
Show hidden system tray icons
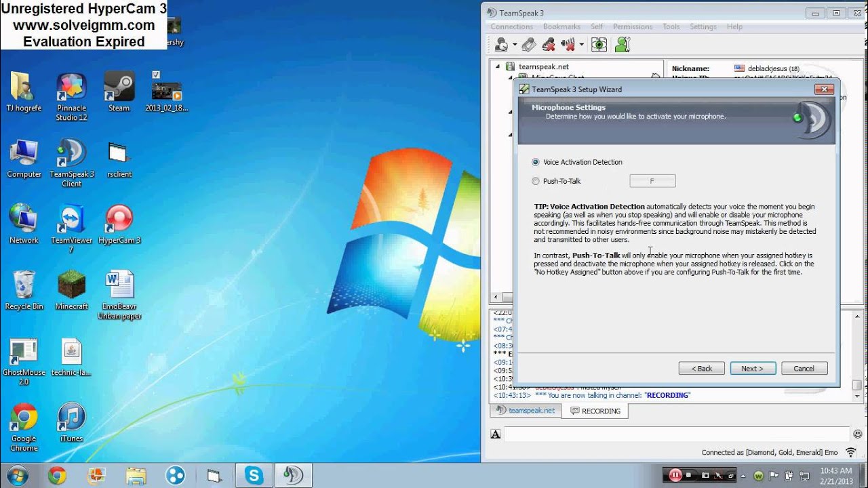tap(745, 475)
